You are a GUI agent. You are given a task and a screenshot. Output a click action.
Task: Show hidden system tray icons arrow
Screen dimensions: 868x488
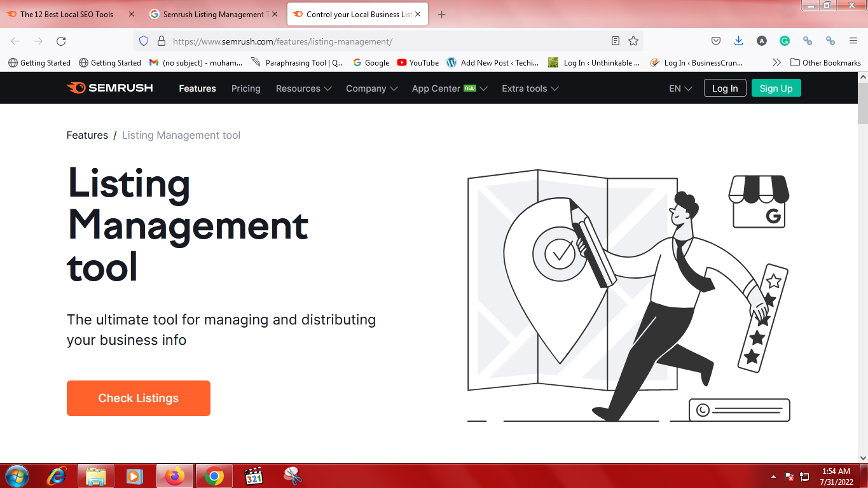(773, 477)
